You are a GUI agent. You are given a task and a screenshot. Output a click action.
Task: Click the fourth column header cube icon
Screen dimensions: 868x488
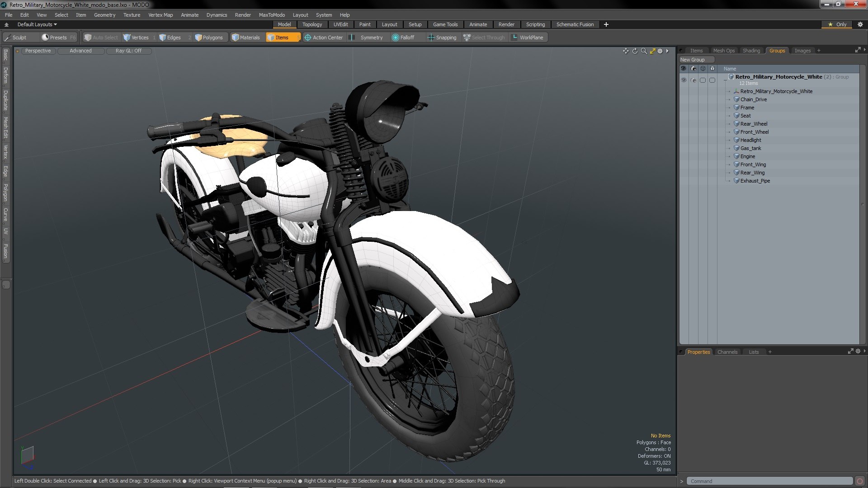pyautogui.click(x=712, y=69)
